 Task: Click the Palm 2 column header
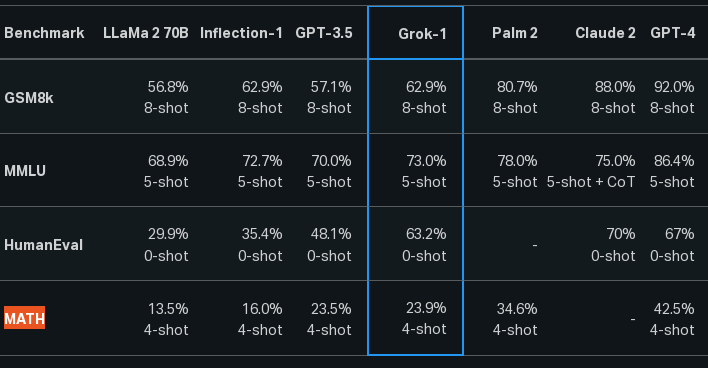515,33
